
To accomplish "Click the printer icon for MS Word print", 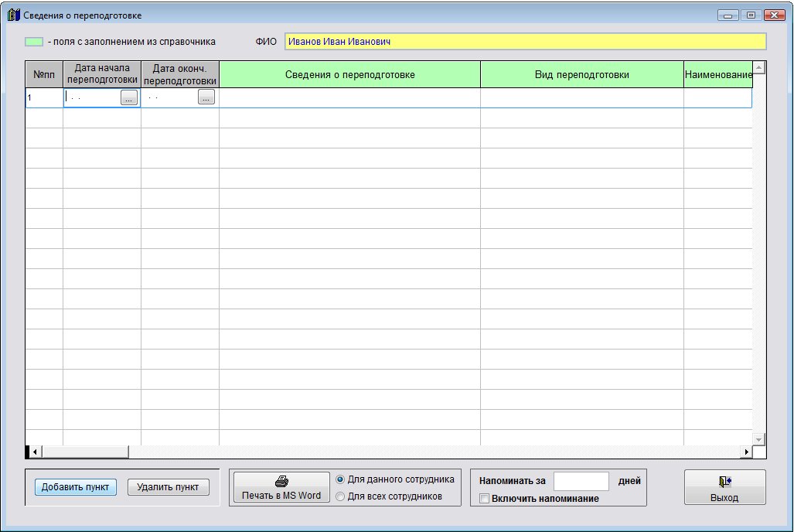I will click(x=281, y=481).
